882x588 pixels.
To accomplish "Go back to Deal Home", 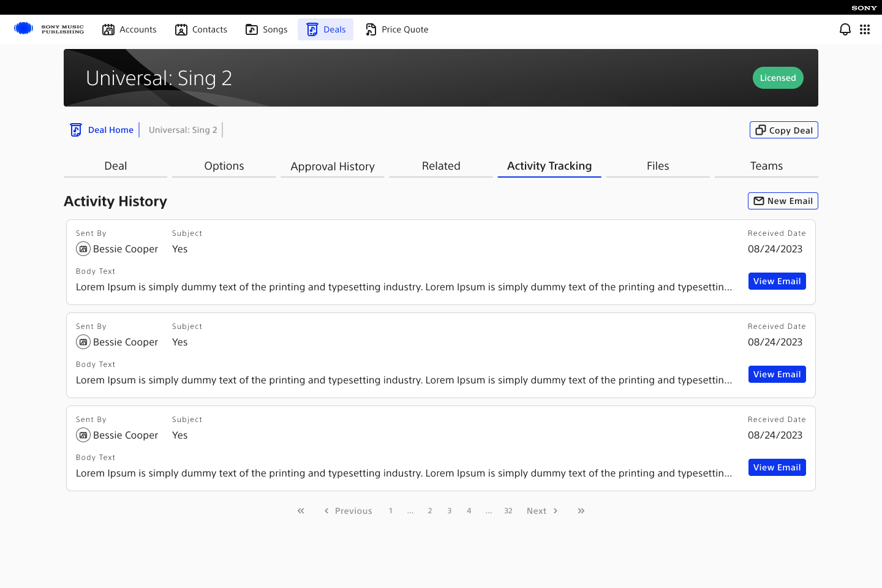I will [x=111, y=130].
